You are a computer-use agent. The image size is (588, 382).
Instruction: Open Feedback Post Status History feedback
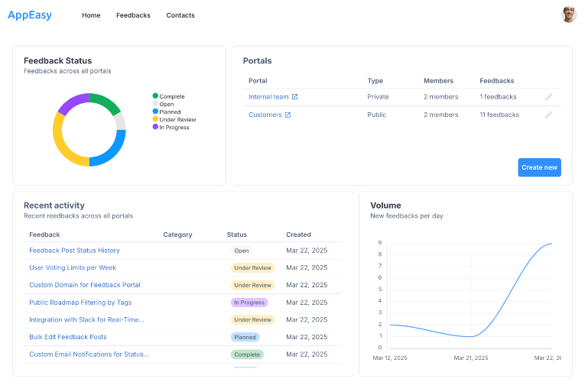click(x=74, y=250)
